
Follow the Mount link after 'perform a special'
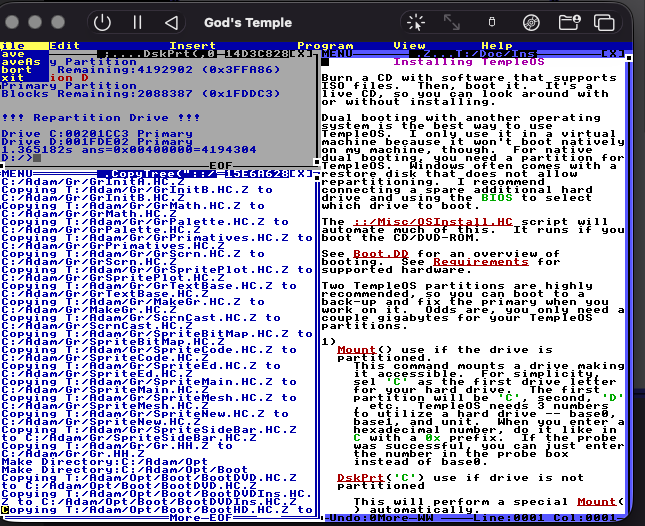coord(596,502)
